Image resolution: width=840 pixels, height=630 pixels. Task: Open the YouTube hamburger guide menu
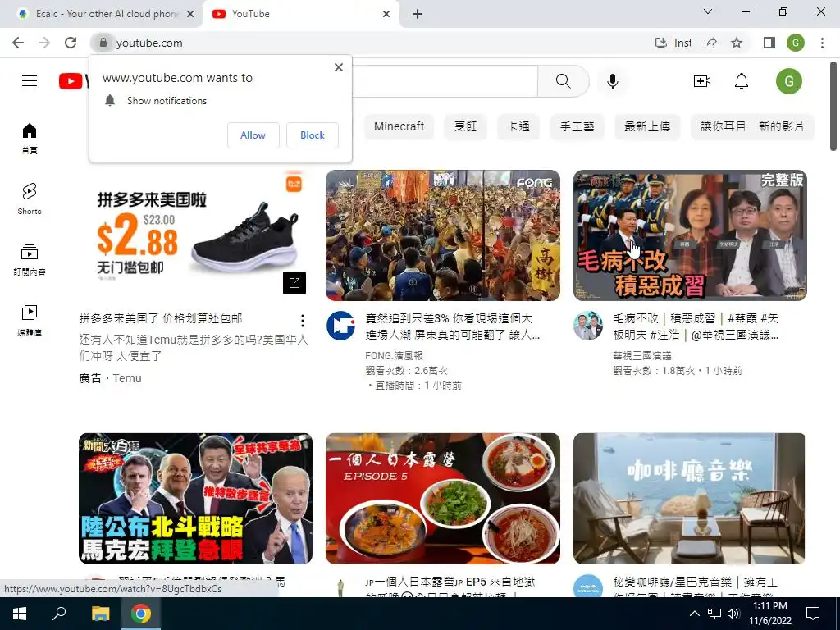click(x=30, y=81)
